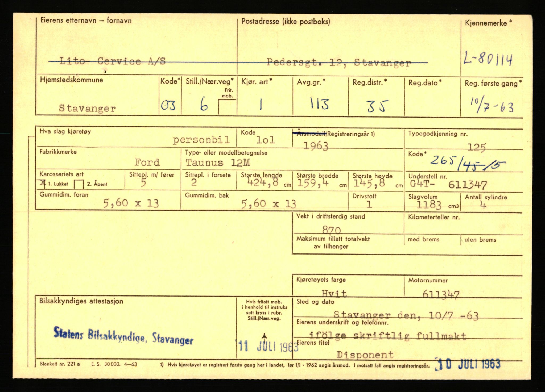Viewport: 545px width, 392px height.
Task: Click the front tyre dimension 5,60 x 13
Action: coord(131,203)
